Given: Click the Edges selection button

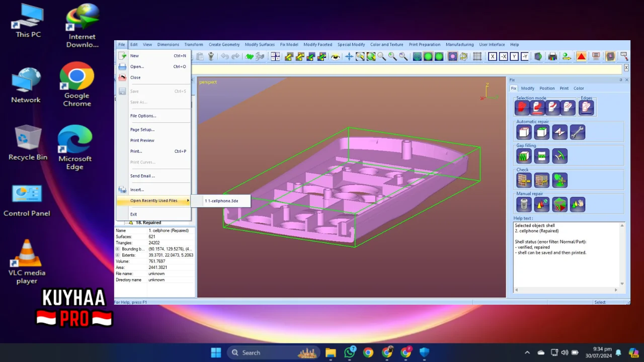Looking at the screenshot, I should pyautogui.click(x=586, y=108).
